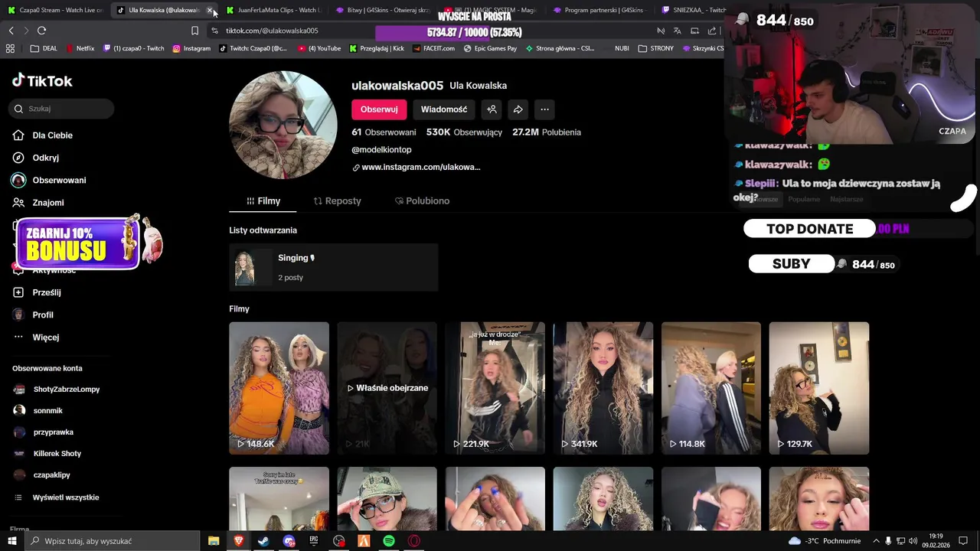Open Steam from the taskbar
Viewport: 980px width, 551px height.
pyautogui.click(x=263, y=541)
